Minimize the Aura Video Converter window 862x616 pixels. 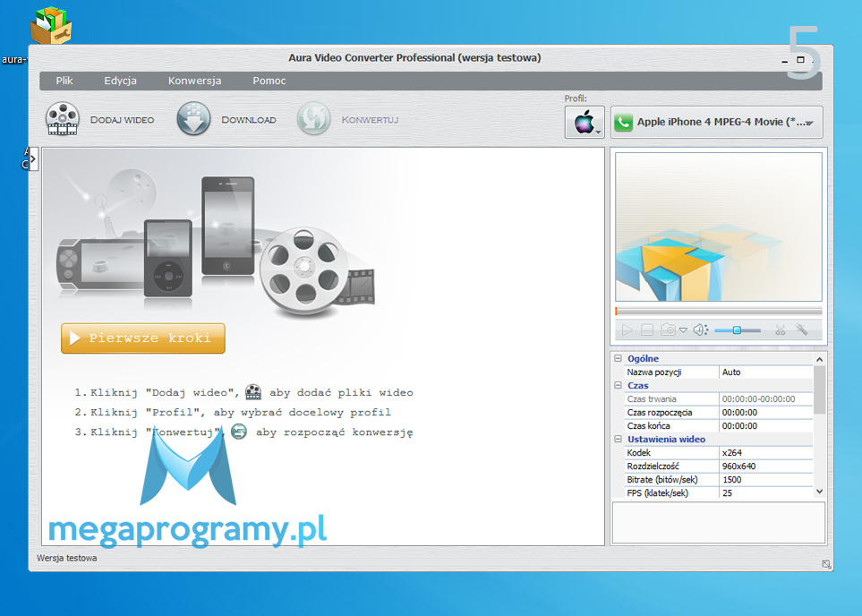point(784,60)
